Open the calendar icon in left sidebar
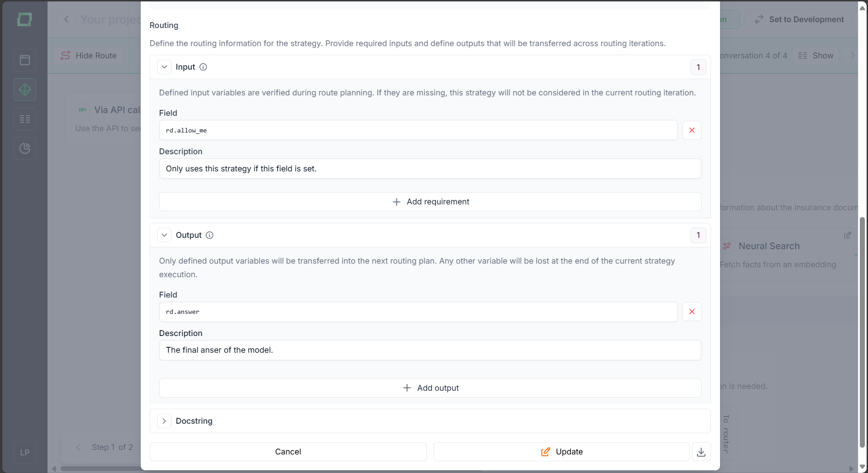The width and height of the screenshot is (868, 473). [25, 60]
